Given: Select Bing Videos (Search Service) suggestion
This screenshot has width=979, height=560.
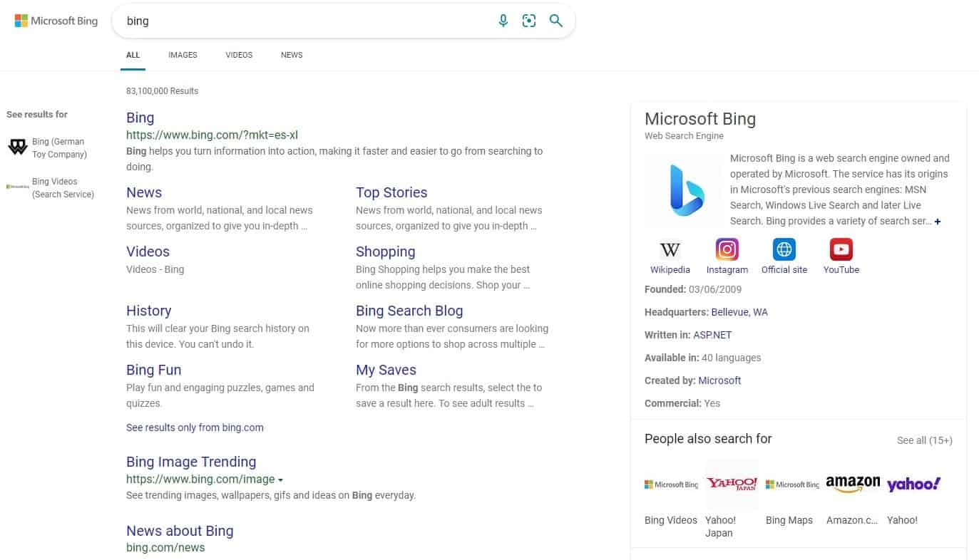Looking at the screenshot, I should (x=63, y=188).
